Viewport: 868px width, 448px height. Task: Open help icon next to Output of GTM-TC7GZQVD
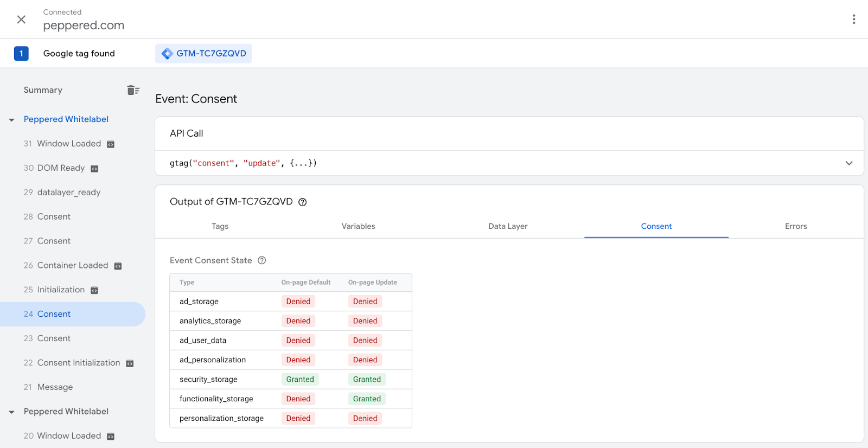pyautogui.click(x=303, y=202)
